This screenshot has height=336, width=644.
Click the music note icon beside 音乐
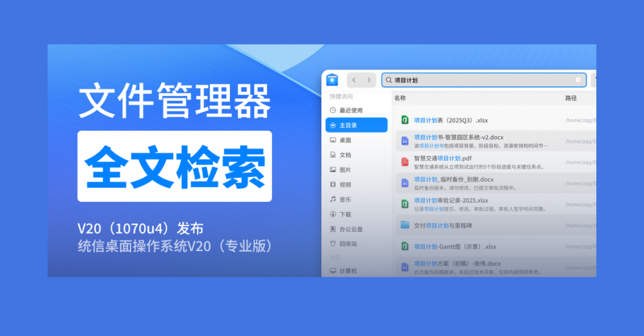(333, 199)
